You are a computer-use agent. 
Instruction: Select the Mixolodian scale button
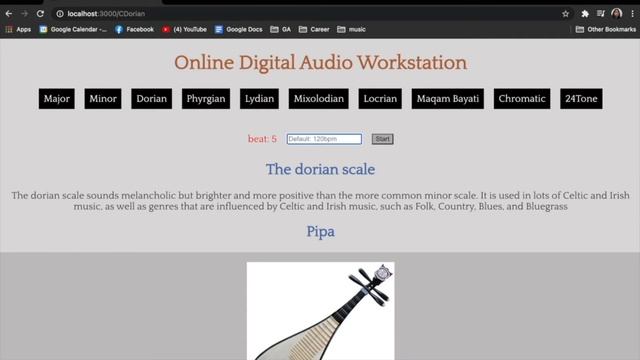tap(319, 99)
